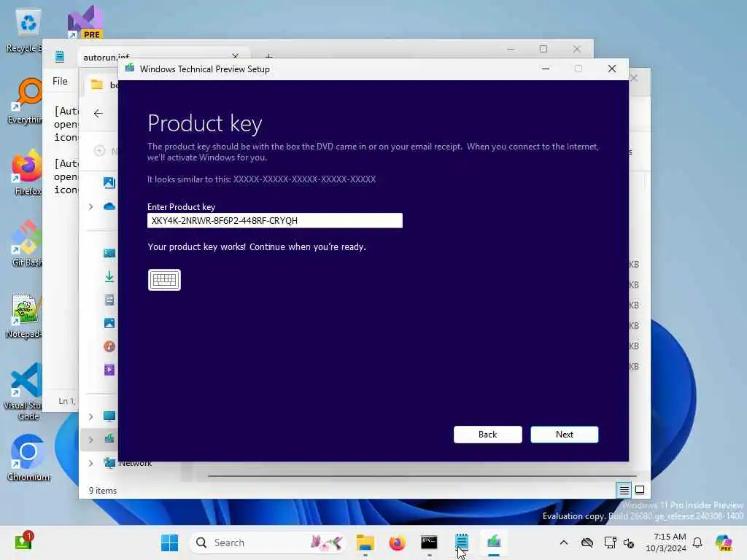Go to the next setup step
Viewport: 747px width, 560px height.
(x=565, y=435)
